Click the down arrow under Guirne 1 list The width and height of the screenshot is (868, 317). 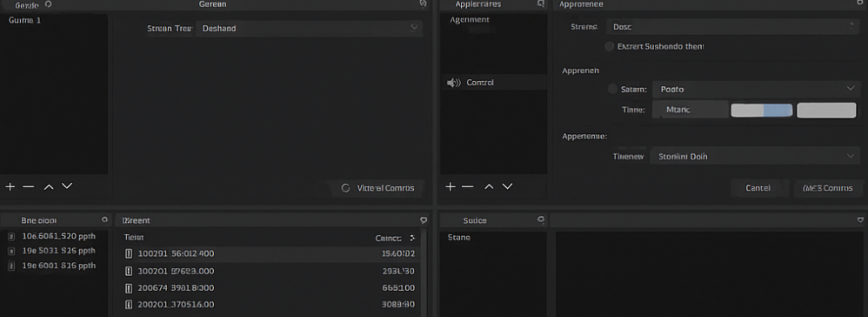pos(67,186)
